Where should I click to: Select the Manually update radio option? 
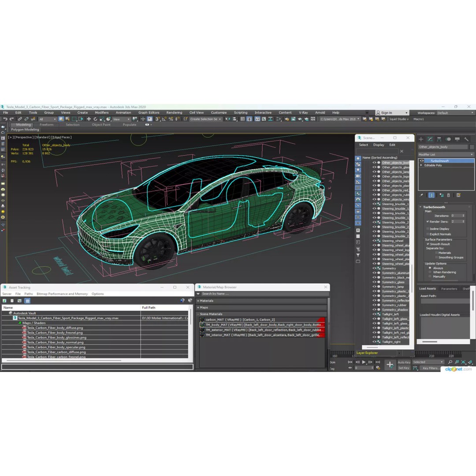pyautogui.click(x=430, y=276)
